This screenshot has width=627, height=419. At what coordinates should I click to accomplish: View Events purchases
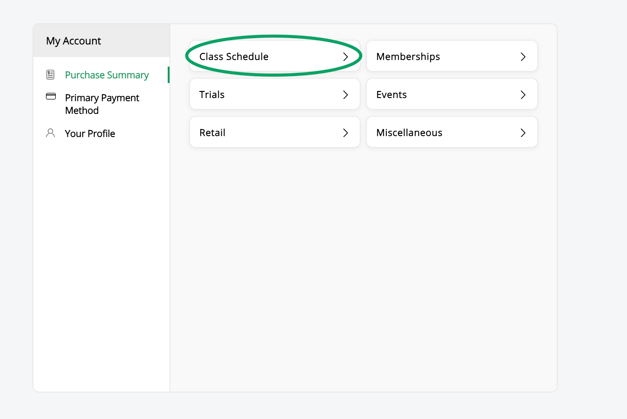(391, 95)
